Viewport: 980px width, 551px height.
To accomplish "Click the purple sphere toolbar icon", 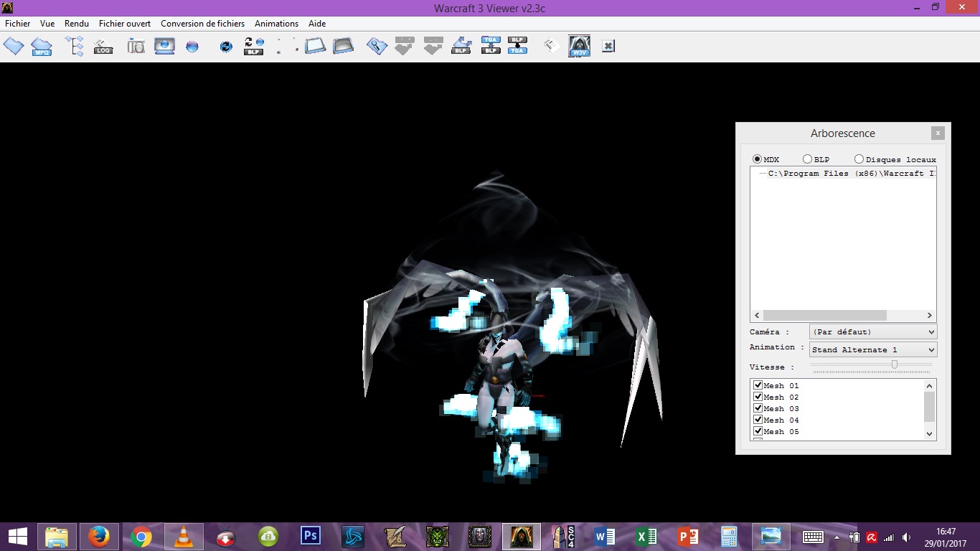I will click(192, 47).
